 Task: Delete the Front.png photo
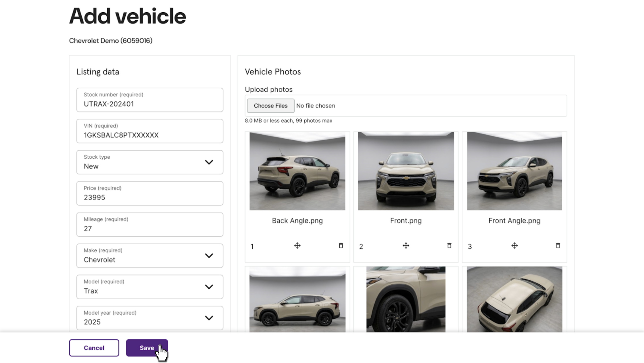click(x=449, y=246)
